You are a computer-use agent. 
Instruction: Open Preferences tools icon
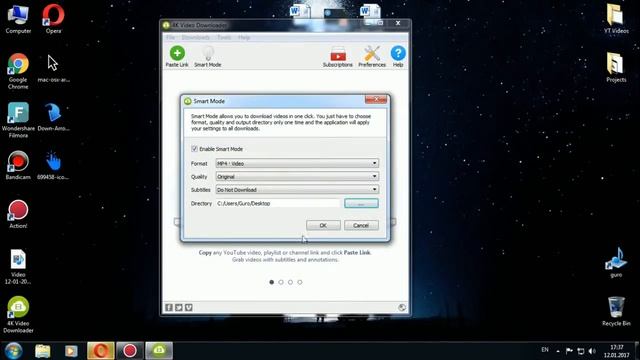click(372, 53)
